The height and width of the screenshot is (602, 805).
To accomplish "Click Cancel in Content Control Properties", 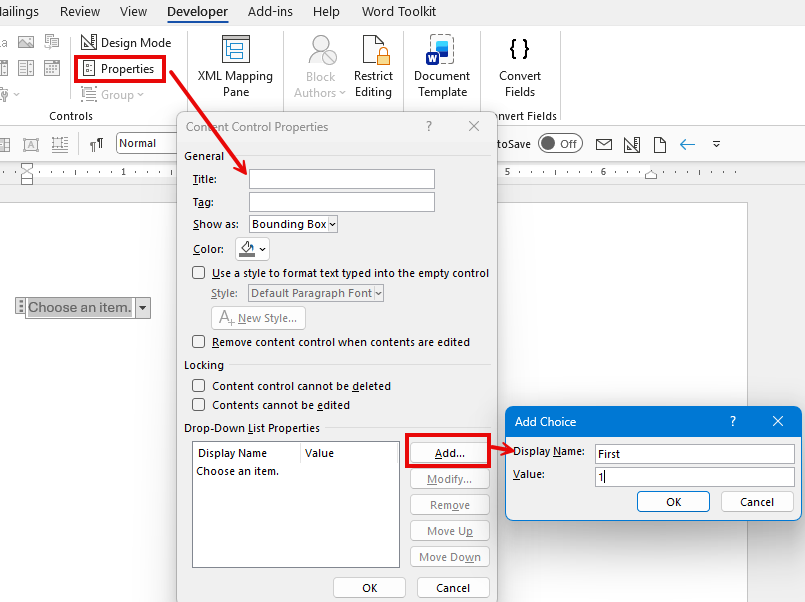I will pyautogui.click(x=453, y=588).
